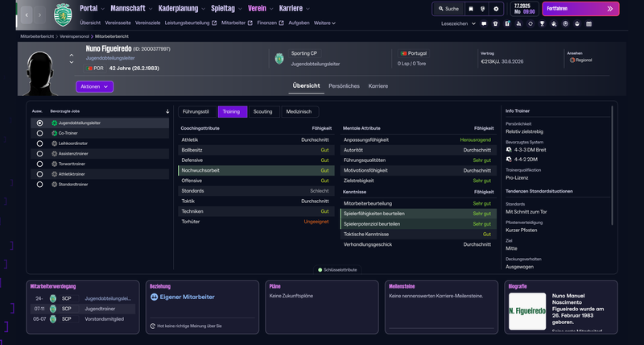
Task: Switch to the Persönliches tab
Action: click(344, 86)
